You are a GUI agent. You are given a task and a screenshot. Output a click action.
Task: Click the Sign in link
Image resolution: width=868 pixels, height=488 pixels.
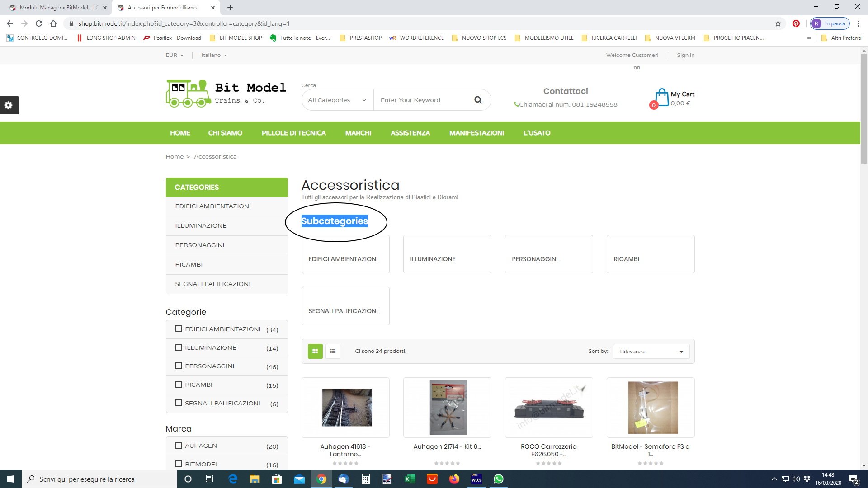[x=685, y=55]
